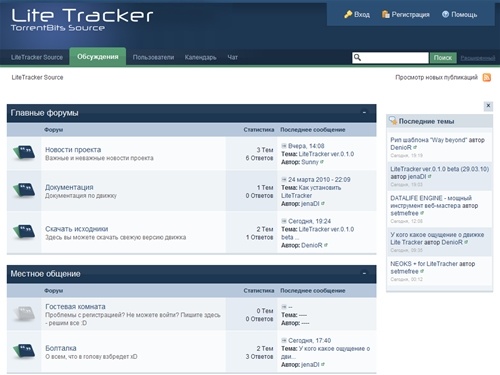The width and height of the screenshot is (500, 375).
Task: Open the Новости проекта forum
Action: click(x=73, y=150)
